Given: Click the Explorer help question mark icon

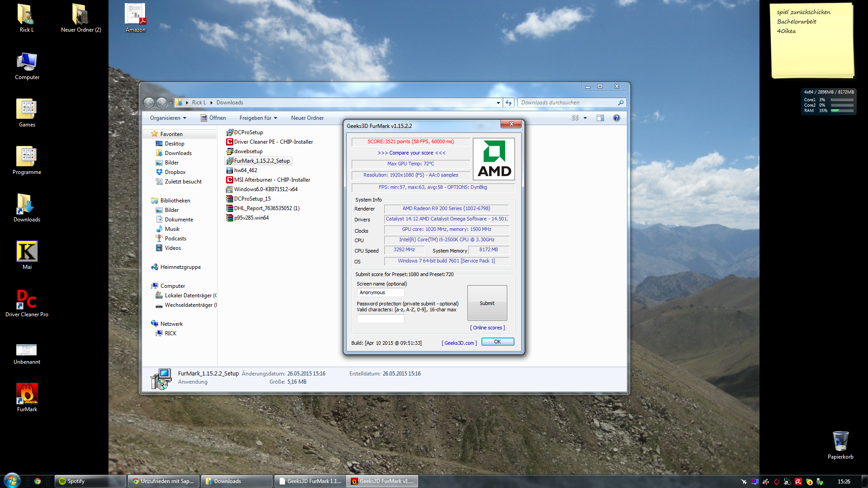Looking at the screenshot, I should pos(616,118).
